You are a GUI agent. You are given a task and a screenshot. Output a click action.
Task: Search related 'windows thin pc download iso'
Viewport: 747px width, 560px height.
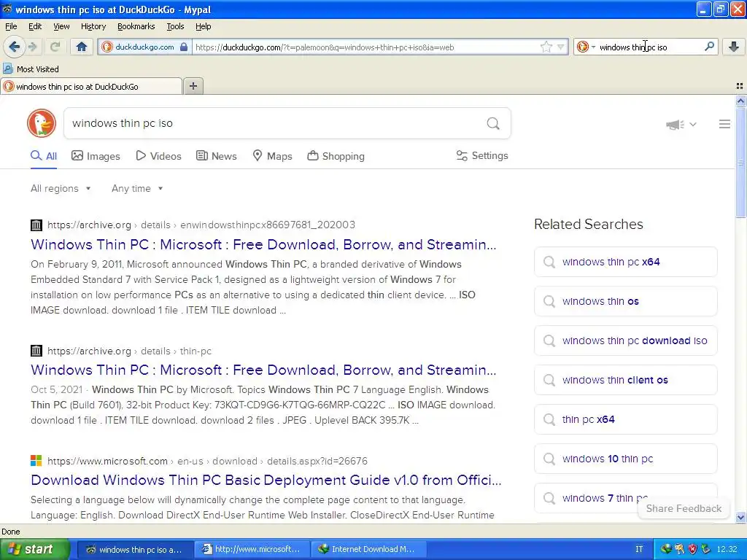[x=625, y=341]
